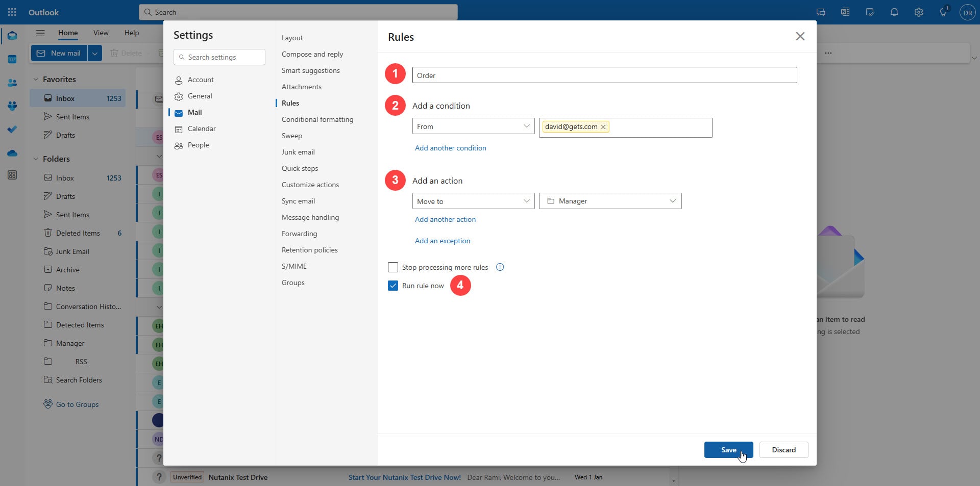Open the To Do checkmark icon
Screen dimensions: 980x486
pos(12,130)
